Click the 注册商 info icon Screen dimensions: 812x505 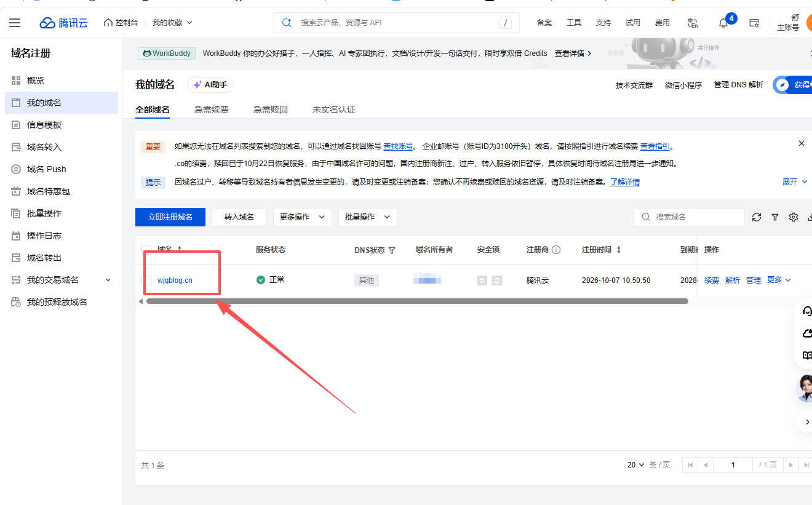pos(556,250)
